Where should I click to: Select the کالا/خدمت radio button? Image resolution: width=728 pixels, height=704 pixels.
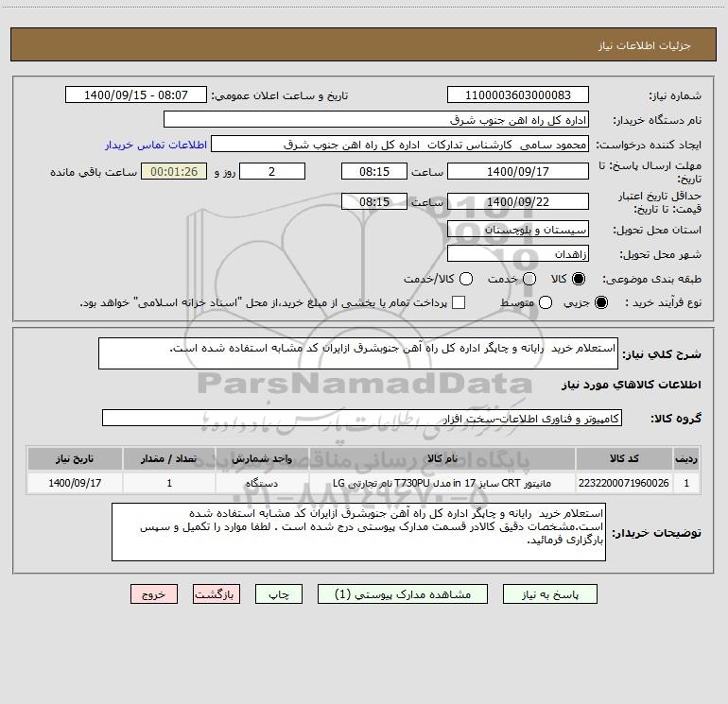(466, 279)
